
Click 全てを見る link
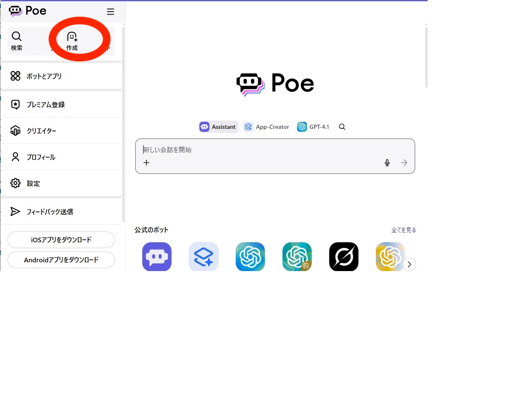[403, 230]
